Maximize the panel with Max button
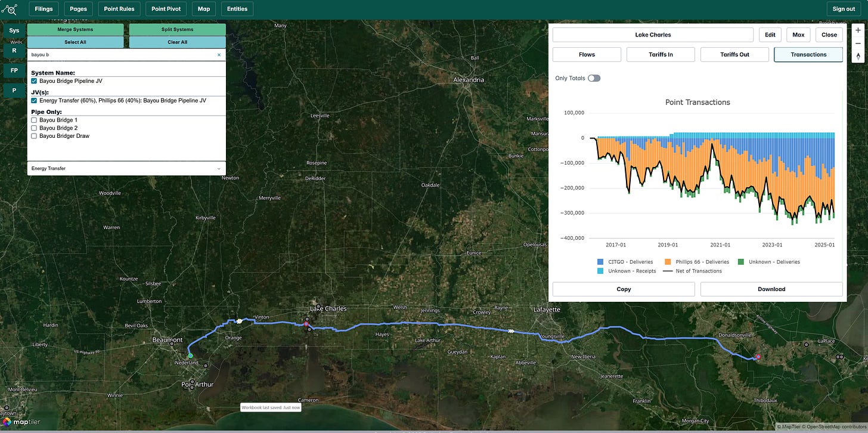The height and width of the screenshot is (433, 868). click(798, 35)
